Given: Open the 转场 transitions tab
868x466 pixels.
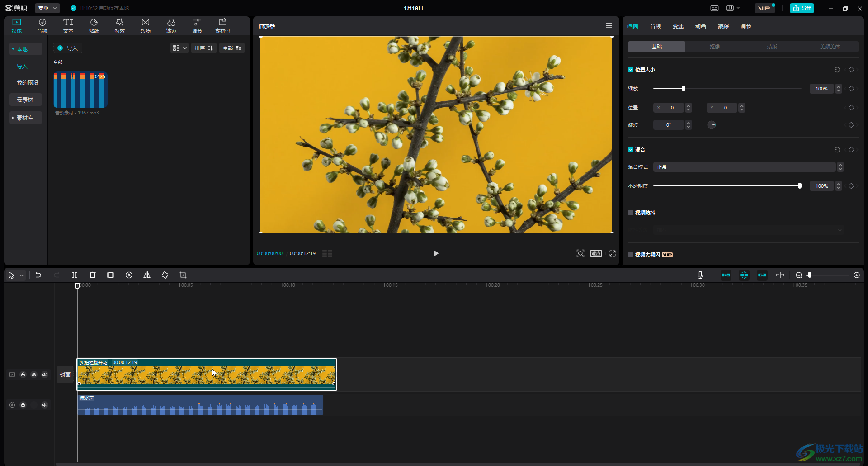Looking at the screenshot, I should [x=146, y=26].
